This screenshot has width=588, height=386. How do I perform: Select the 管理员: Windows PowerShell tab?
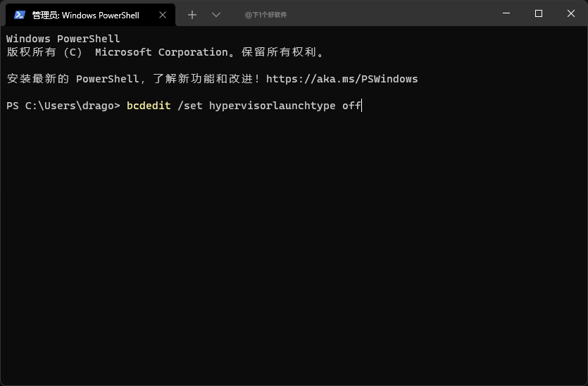click(x=85, y=15)
